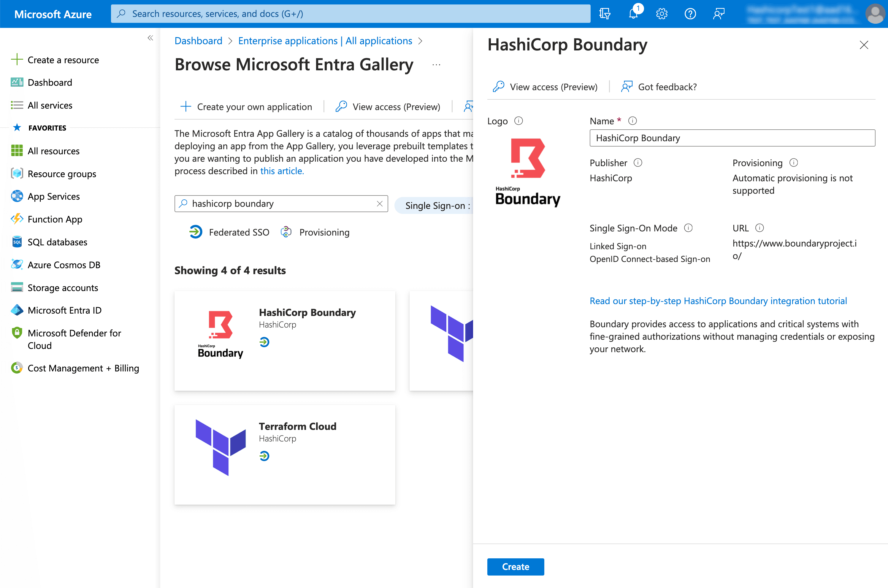Click Linked Sign-on text

click(618, 246)
